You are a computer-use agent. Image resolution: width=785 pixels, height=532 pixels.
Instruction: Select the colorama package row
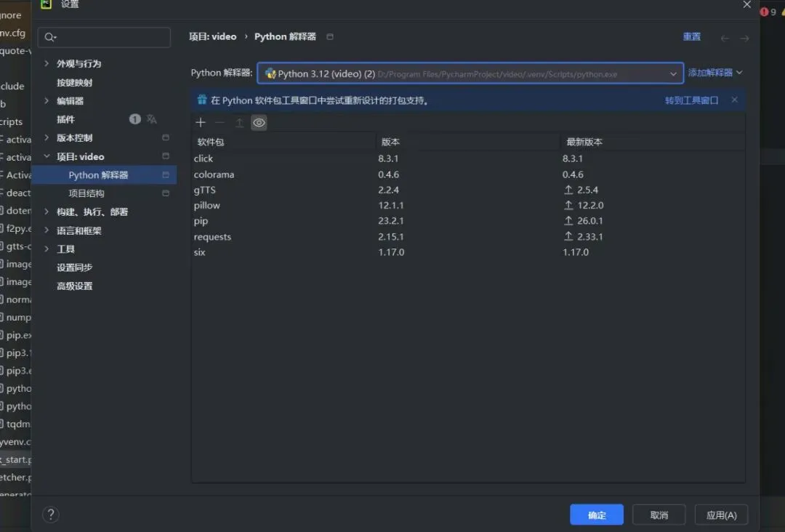click(x=468, y=174)
